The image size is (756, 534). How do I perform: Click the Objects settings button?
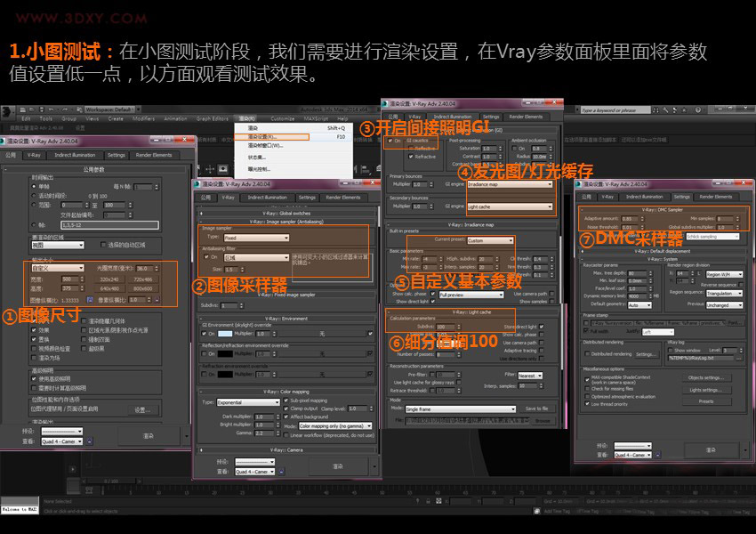(706, 377)
